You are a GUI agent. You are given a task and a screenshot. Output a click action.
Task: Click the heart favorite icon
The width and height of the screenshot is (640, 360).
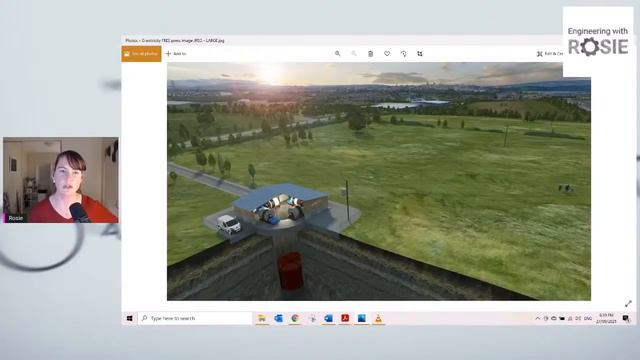pyautogui.click(x=387, y=54)
